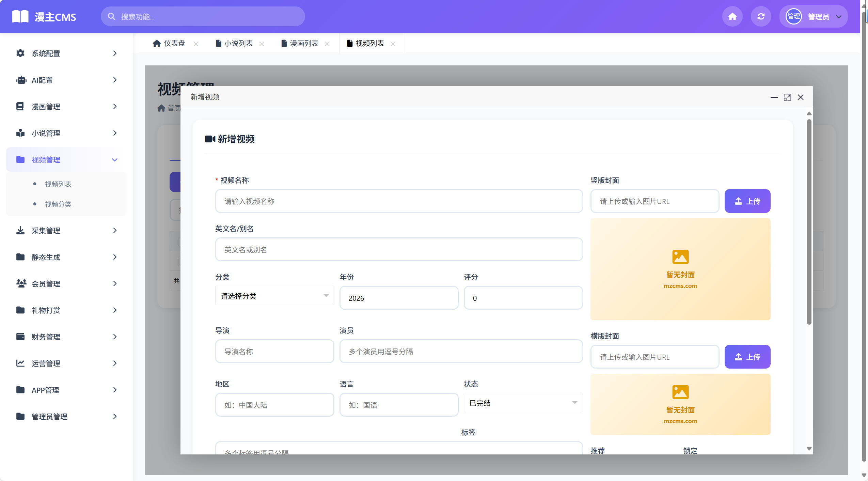Image resolution: width=868 pixels, height=481 pixels.
Task: Click the 上传 button for 竖版封面
Action: point(747,201)
